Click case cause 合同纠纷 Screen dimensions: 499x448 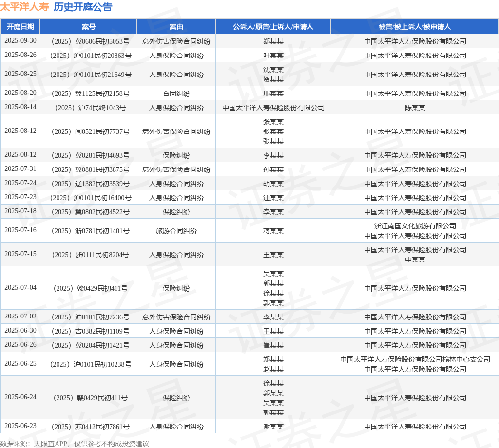(176, 93)
